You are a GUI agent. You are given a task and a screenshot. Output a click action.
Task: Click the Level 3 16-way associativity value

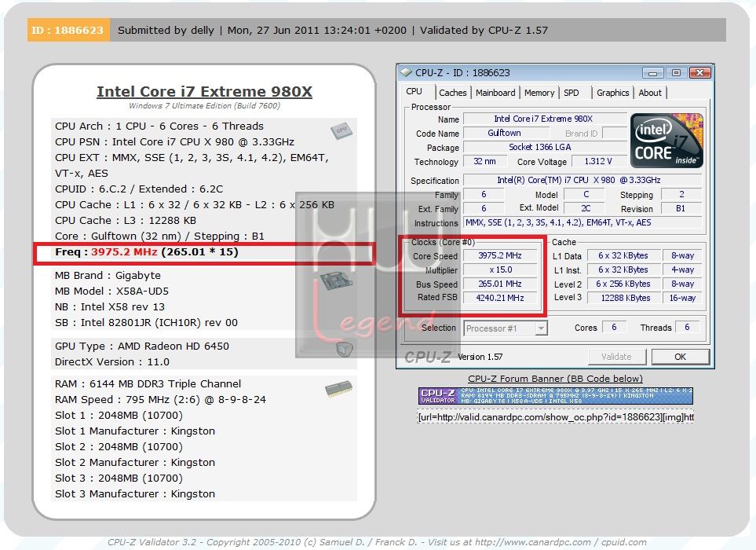[x=683, y=298]
